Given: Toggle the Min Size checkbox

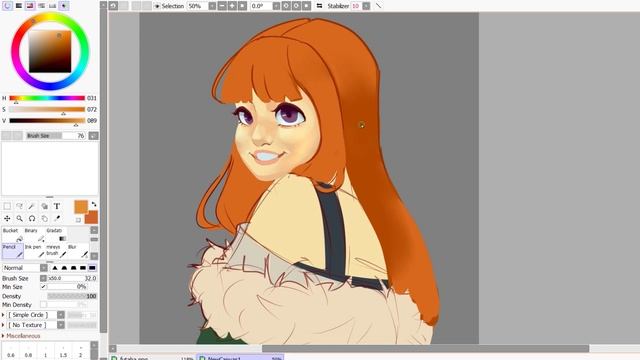Looking at the screenshot, I should click(43, 287).
